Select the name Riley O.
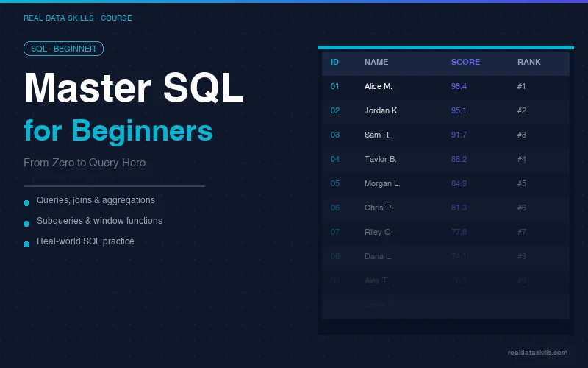 (x=379, y=232)
